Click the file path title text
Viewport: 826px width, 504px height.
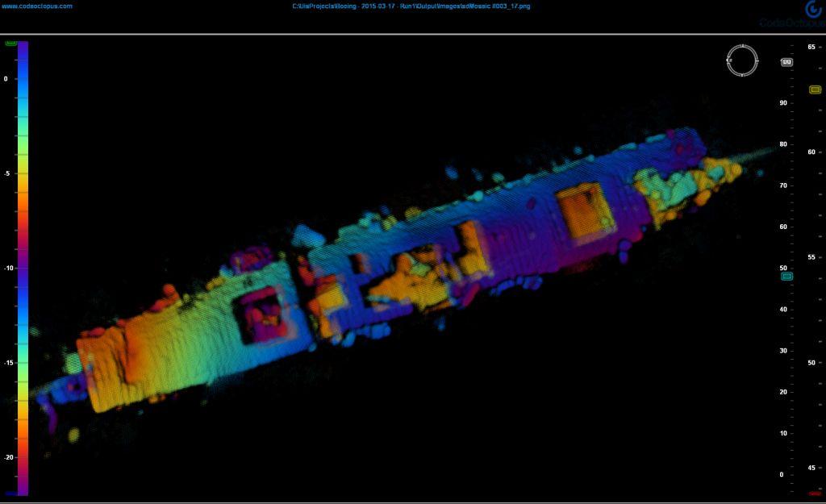pos(411,6)
